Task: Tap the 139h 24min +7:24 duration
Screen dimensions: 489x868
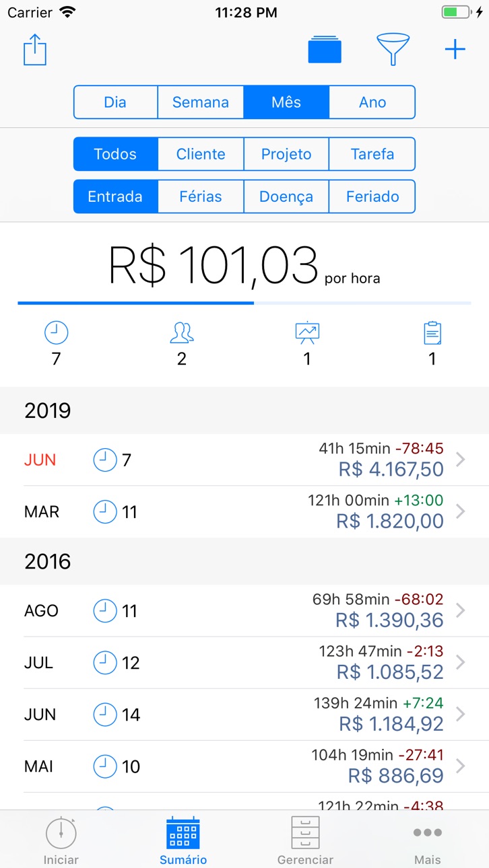Action: click(379, 702)
